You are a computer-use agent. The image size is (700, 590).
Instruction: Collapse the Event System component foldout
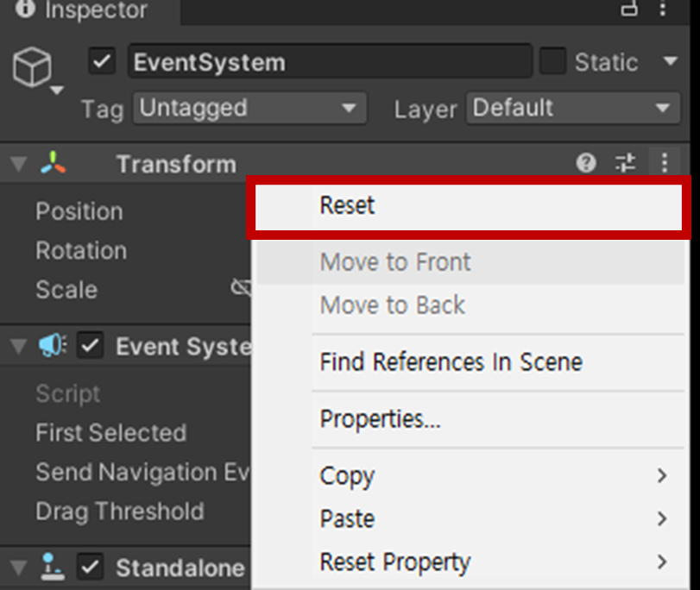click(x=18, y=346)
